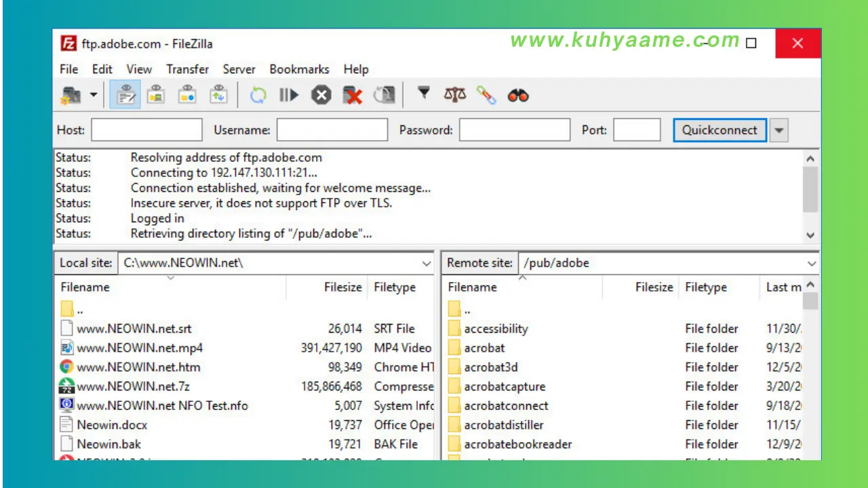Expand the Local site path dropdown
868x488 pixels.
click(x=427, y=264)
